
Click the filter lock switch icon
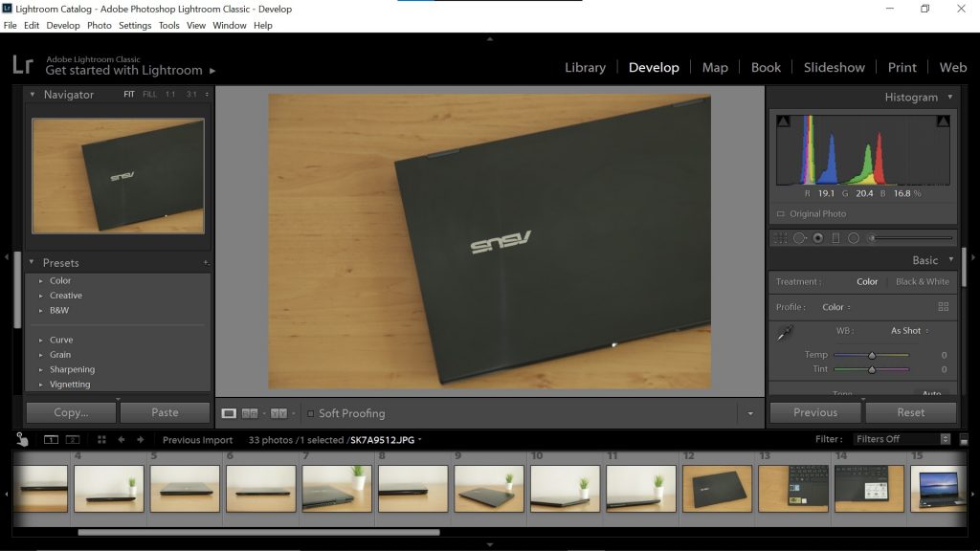964,440
